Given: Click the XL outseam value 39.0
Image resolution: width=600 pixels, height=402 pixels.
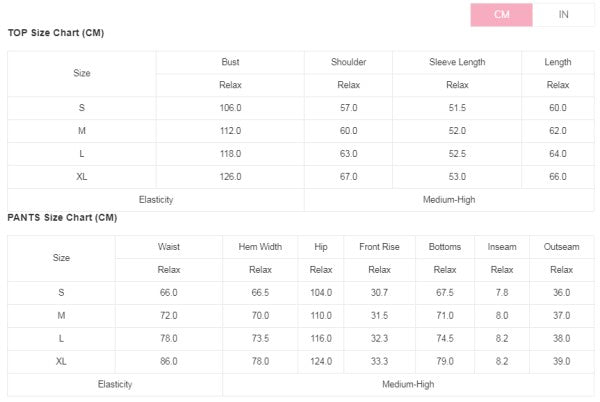Looking at the screenshot, I should pyautogui.click(x=562, y=361).
